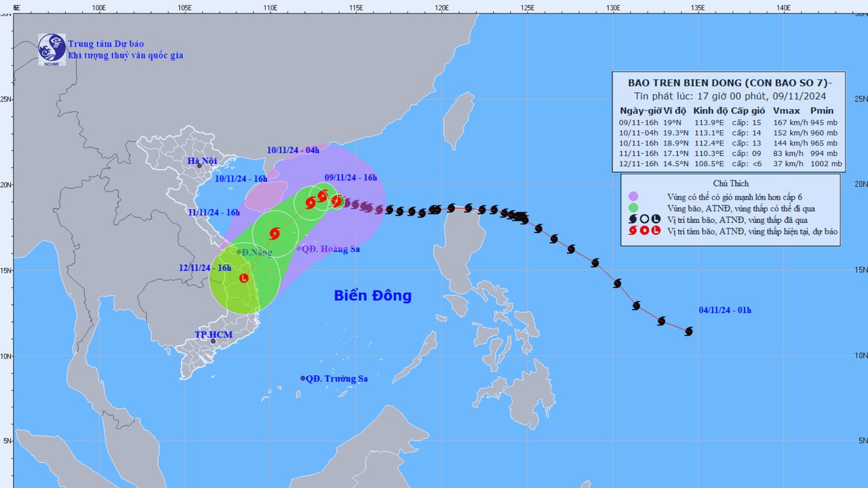Click the Vmax column header
868x488 pixels.
click(787, 110)
